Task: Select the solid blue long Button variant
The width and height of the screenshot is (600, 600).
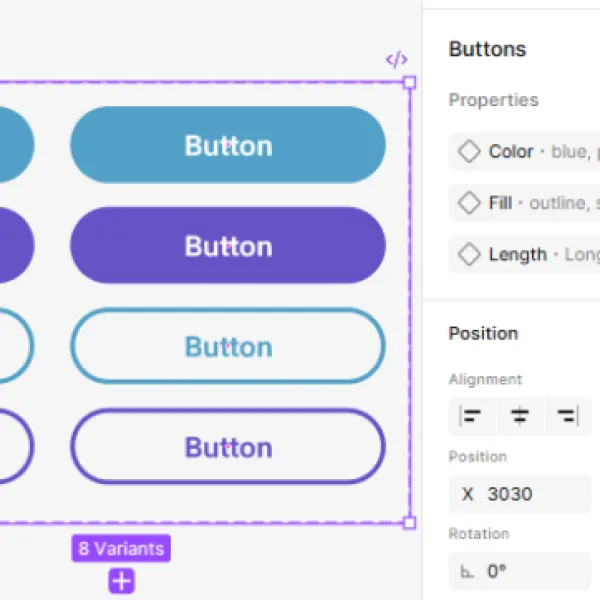Action: (228, 145)
